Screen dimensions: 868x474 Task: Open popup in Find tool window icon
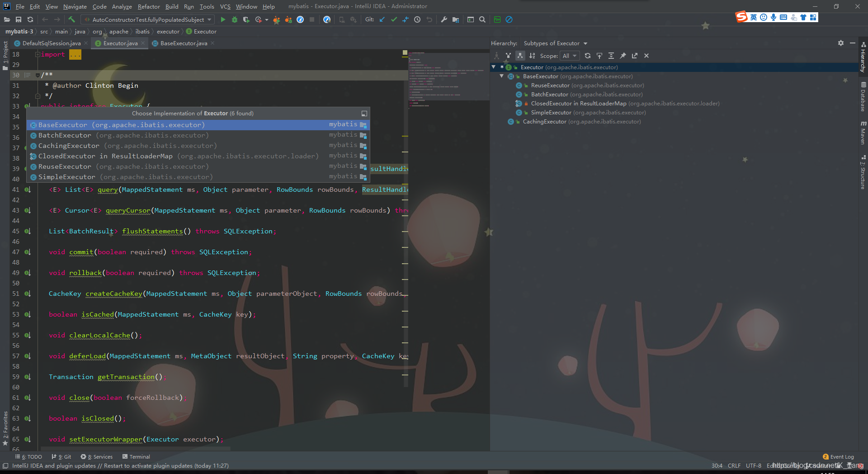coord(364,114)
